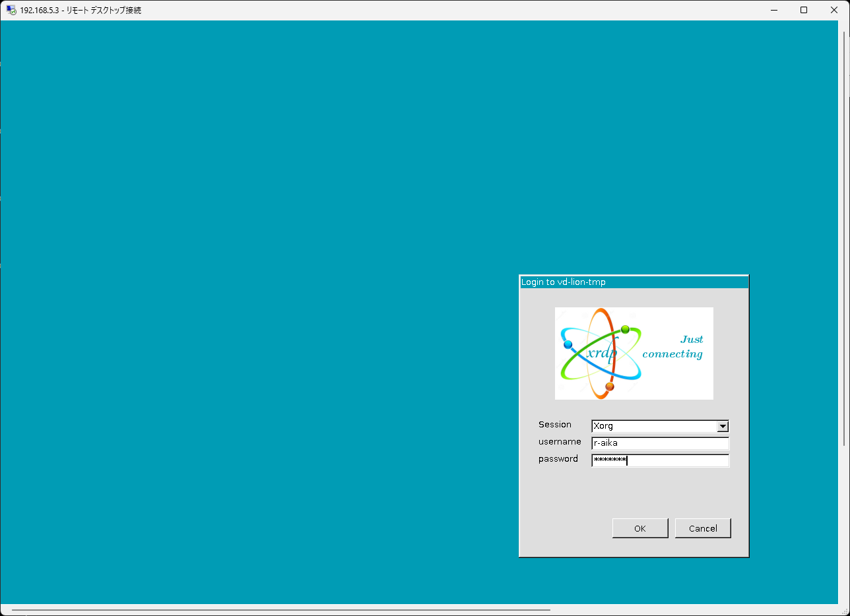Screen dimensions: 850x616
Task: Cancel the xrdp login dialog
Action: tap(703, 528)
